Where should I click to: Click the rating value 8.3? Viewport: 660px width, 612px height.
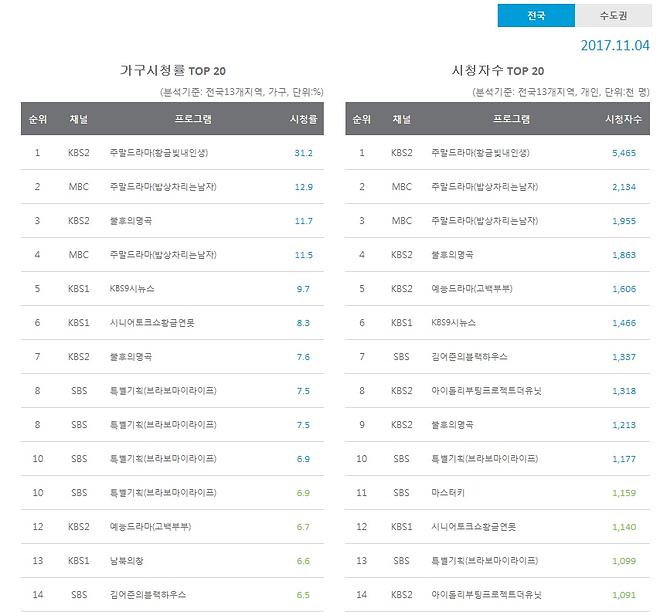pyautogui.click(x=303, y=323)
